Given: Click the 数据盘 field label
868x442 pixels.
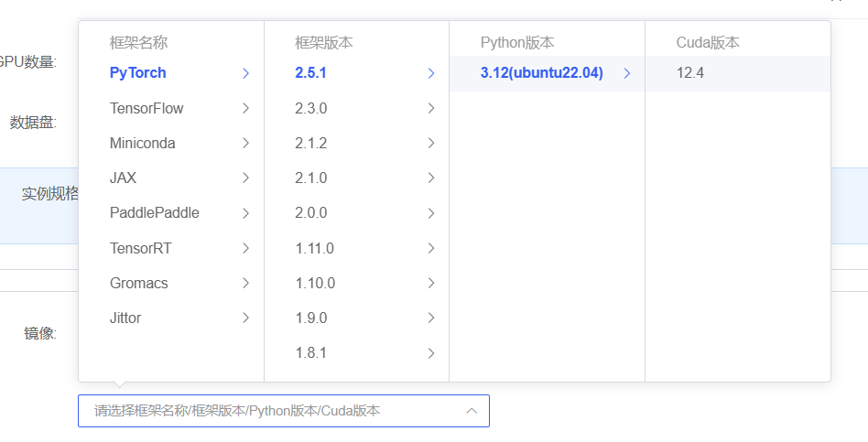Looking at the screenshot, I should (x=33, y=123).
